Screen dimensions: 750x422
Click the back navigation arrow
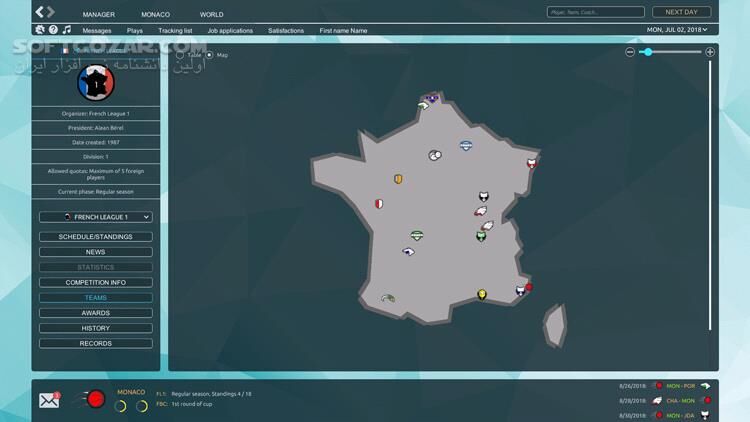pos(40,13)
